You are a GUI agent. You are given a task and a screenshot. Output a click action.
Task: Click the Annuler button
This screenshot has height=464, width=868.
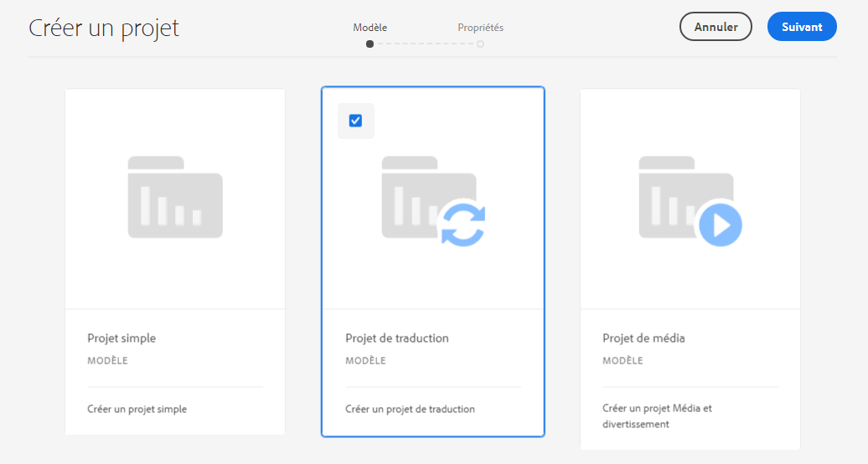point(716,27)
